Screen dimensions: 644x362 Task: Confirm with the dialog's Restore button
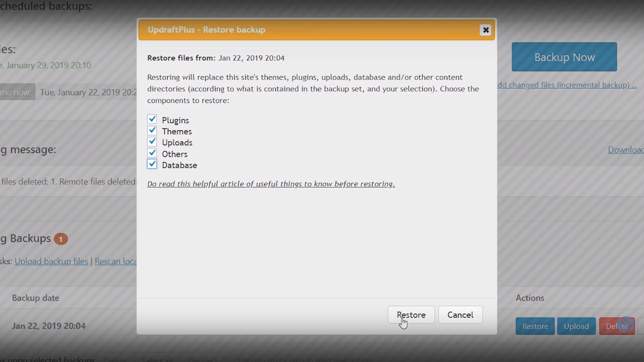(x=411, y=315)
